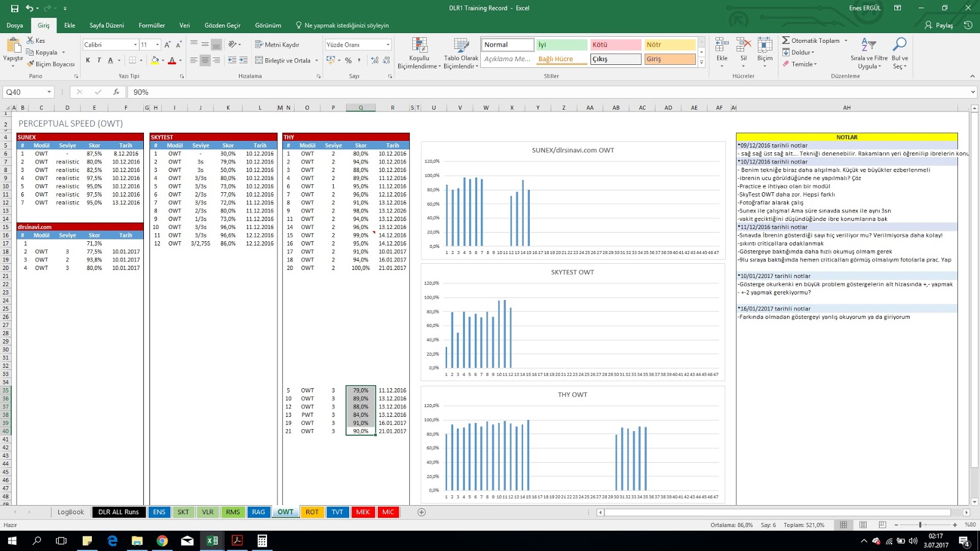Expand the cell styles gallery

[x=701, y=62]
